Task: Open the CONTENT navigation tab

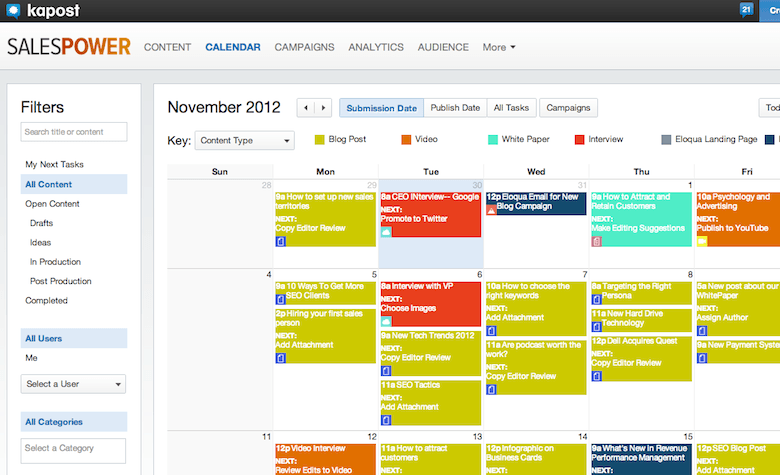Action: pos(167,47)
